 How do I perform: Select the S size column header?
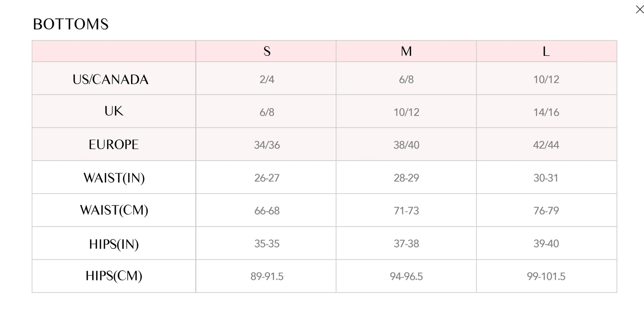267,51
